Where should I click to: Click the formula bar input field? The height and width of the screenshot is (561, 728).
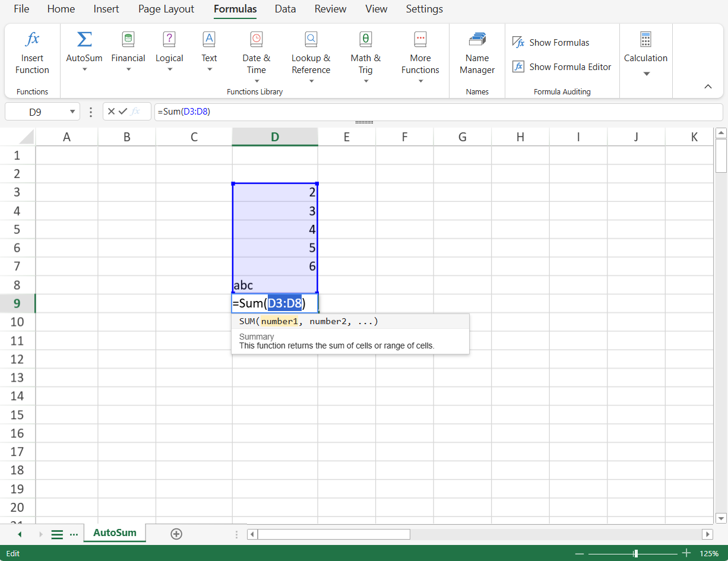(x=433, y=112)
